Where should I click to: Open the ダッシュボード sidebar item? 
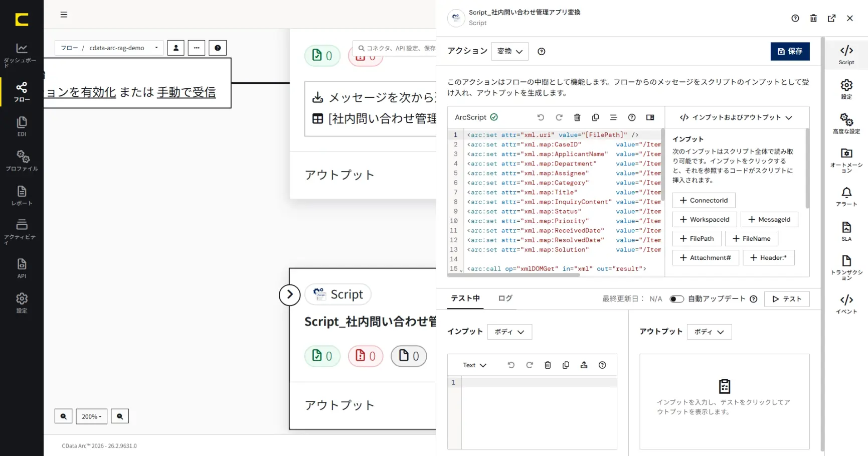tap(22, 55)
